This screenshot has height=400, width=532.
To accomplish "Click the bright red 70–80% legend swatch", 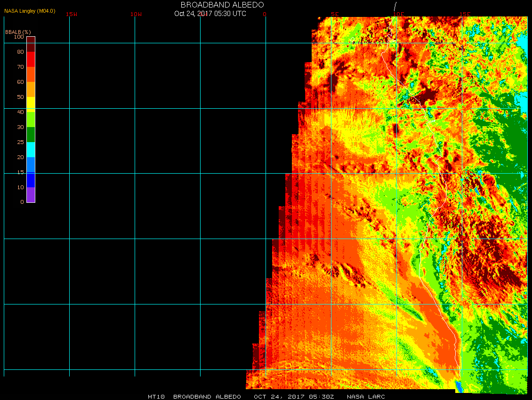I will coord(31,59).
